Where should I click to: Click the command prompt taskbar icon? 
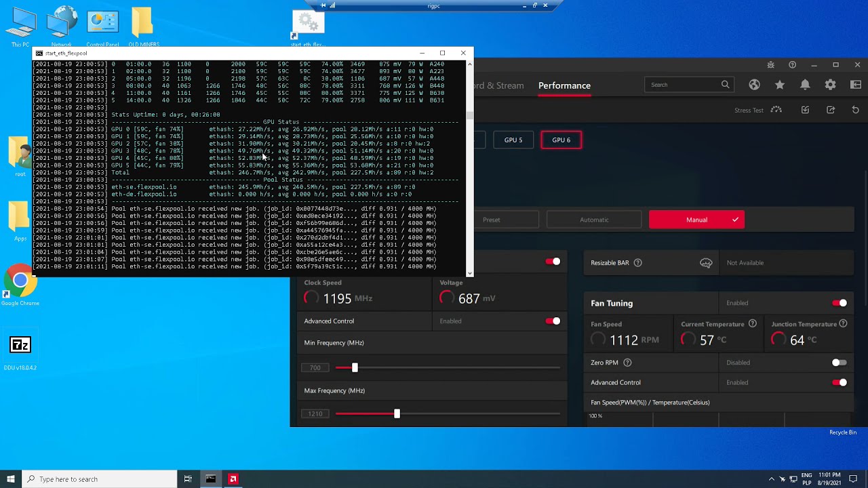pos(210,479)
